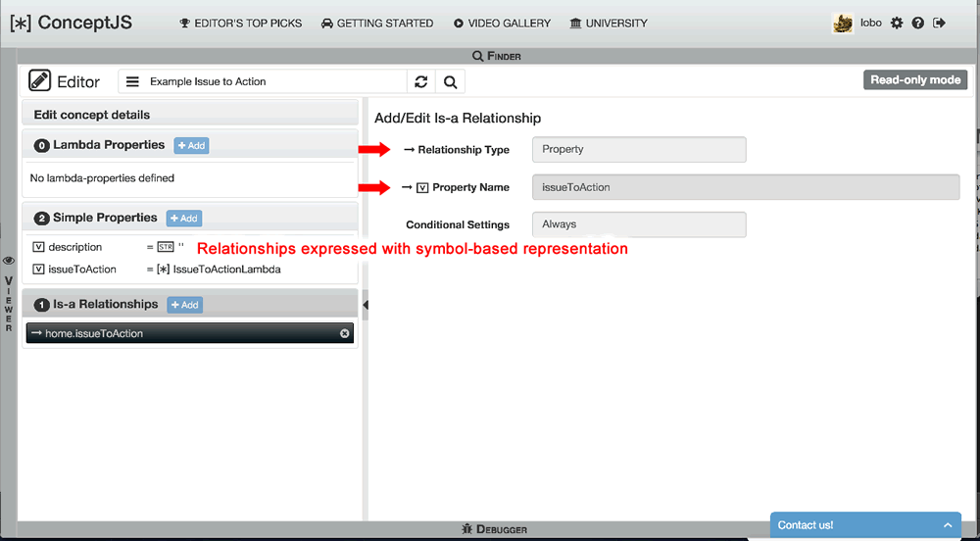Click the Editor pencil icon
Screen dimensions: 980x541
[39, 81]
